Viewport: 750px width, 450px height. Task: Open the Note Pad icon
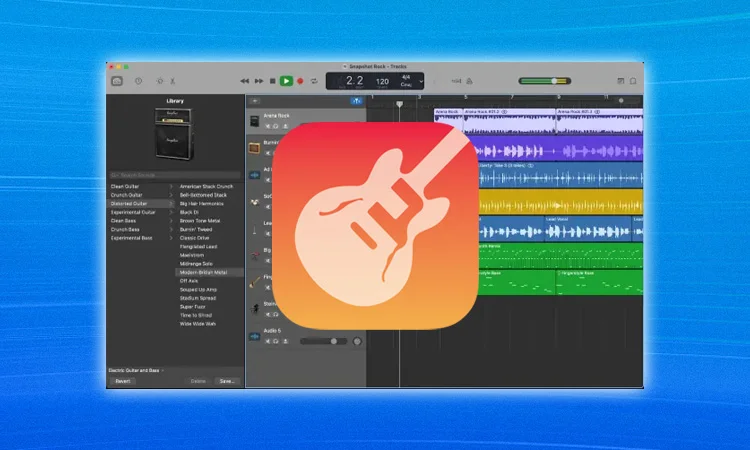[620, 81]
